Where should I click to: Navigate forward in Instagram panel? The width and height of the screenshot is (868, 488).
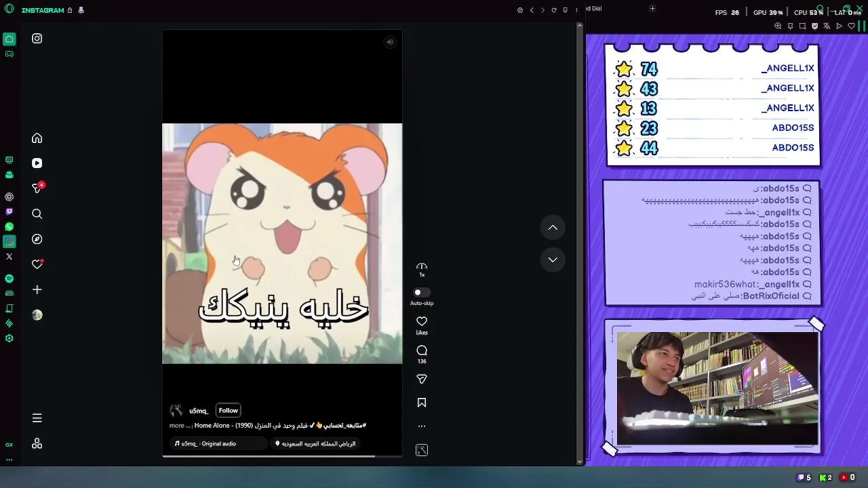click(542, 10)
